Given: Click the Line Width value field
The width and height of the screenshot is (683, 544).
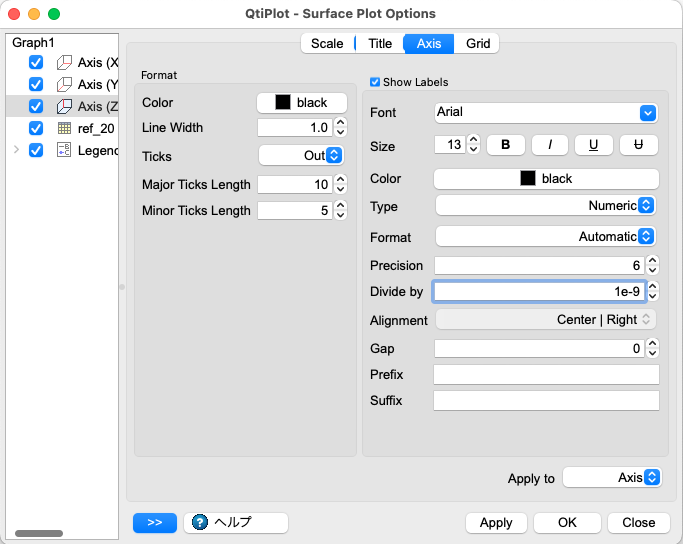Looking at the screenshot, I should 295,128.
